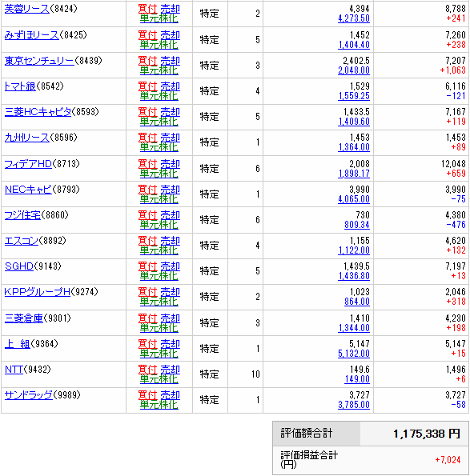The image size is (470, 476).
Task: Open the フジ住宅 stock link
Action: (x=22, y=215)
